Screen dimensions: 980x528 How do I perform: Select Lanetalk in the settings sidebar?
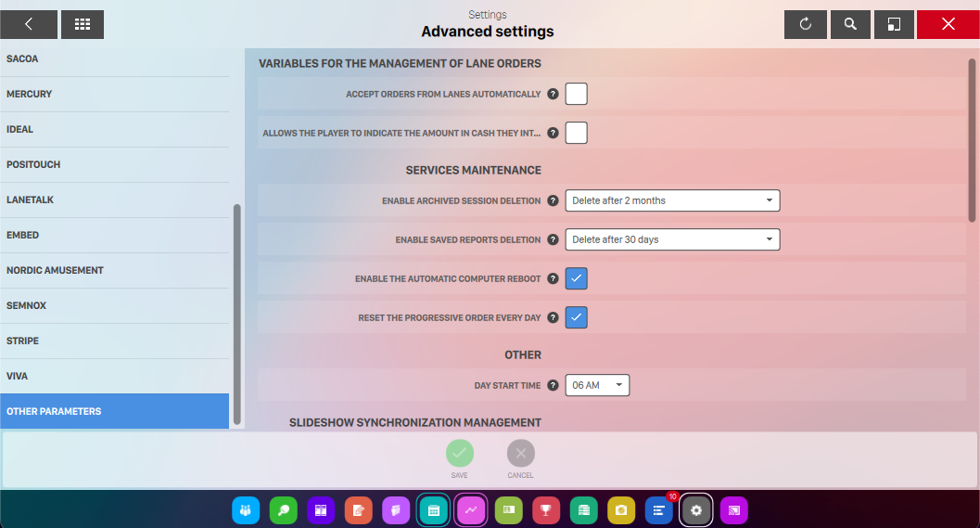tap(114, 200)
